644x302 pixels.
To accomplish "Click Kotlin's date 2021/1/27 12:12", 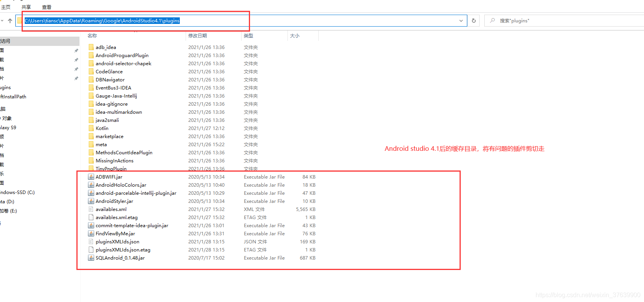I will click(206, 128).
